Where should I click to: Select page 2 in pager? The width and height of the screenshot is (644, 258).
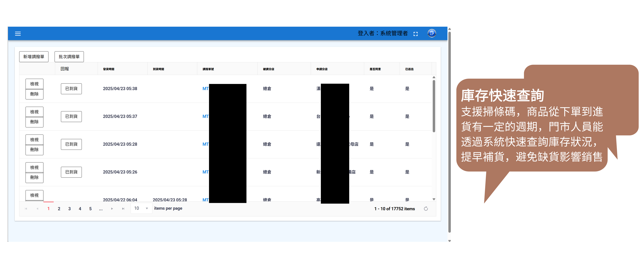click(59, 209)
